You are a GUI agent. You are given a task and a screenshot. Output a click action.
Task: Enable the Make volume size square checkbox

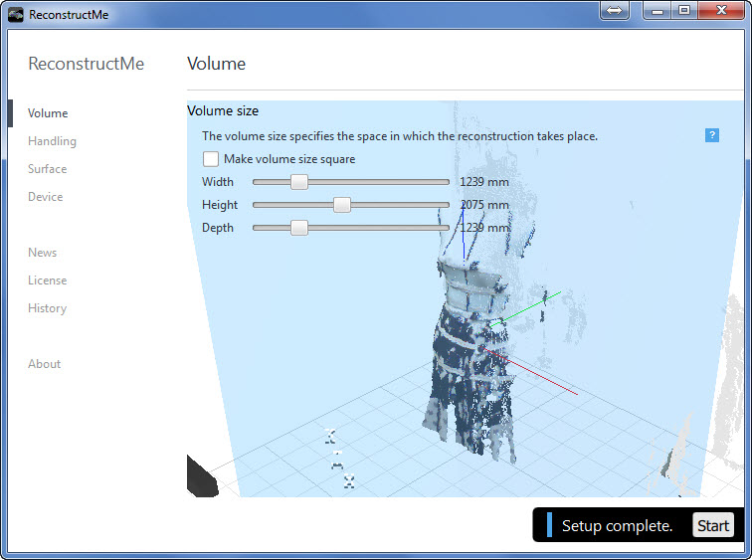pyautogui.click(x=211, y=159)
